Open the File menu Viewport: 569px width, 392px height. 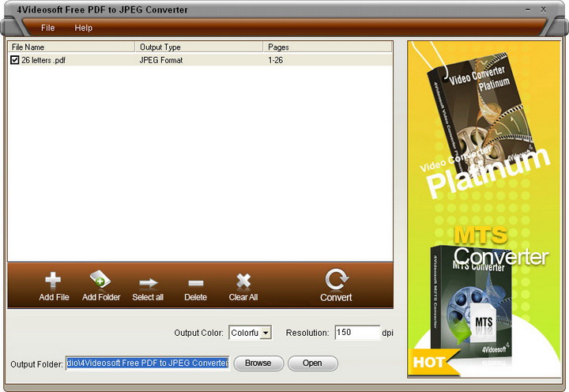48,28
